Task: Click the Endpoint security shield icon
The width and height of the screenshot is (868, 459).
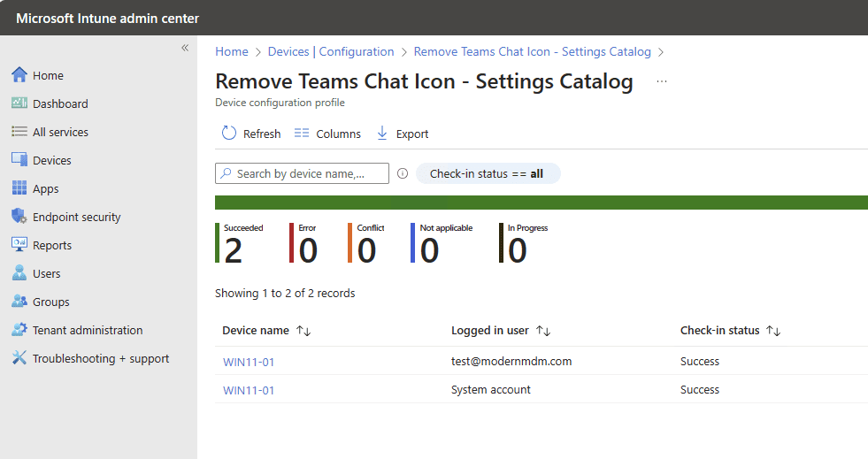Action: click(19, 216)
